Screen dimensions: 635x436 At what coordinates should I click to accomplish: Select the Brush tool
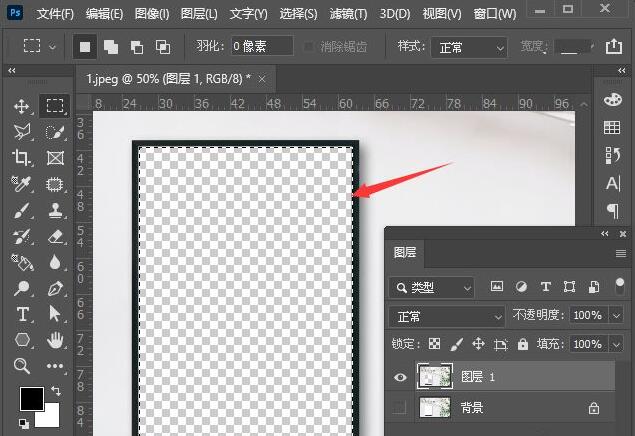tap(21, 211)
